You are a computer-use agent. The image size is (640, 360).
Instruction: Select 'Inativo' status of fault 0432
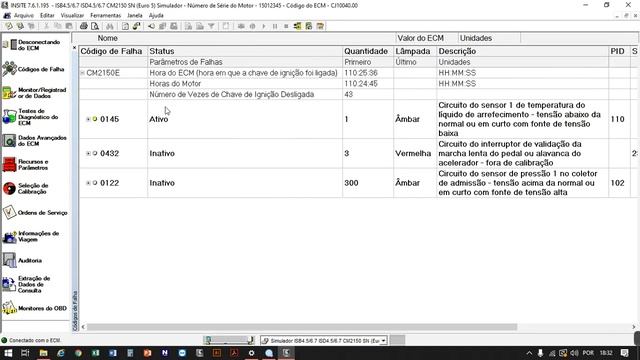point(245,153)
